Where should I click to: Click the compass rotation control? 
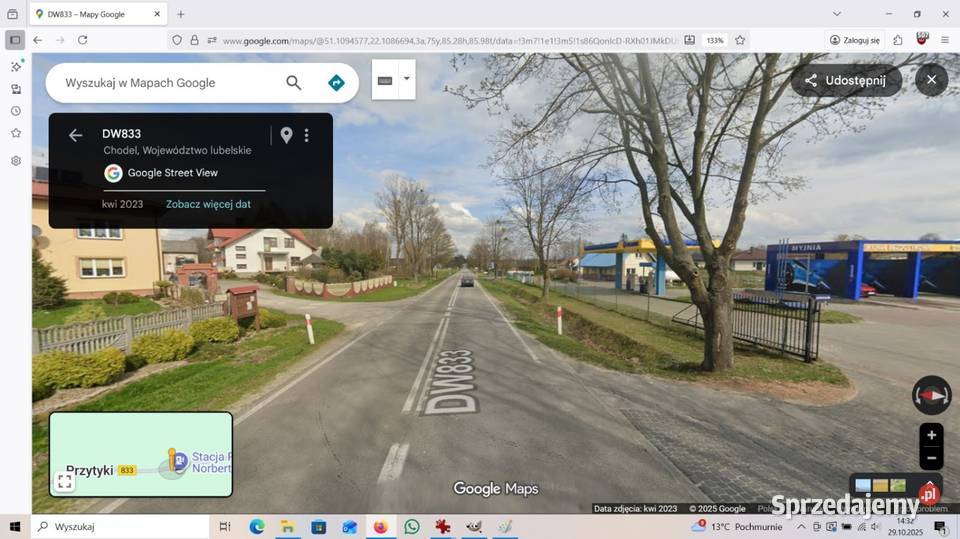tap(931, 396)
